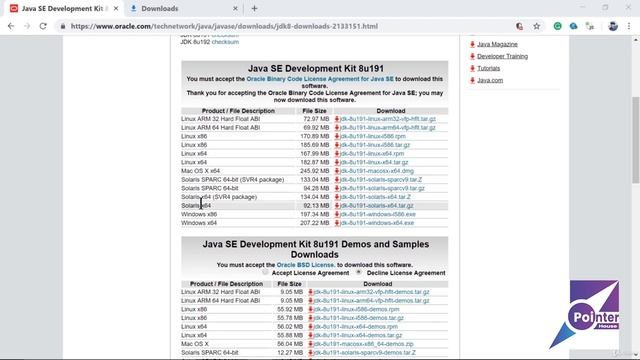Open the Java Magazine sidebar link
This screenshot has height=360, width=640.
(497, 44)
